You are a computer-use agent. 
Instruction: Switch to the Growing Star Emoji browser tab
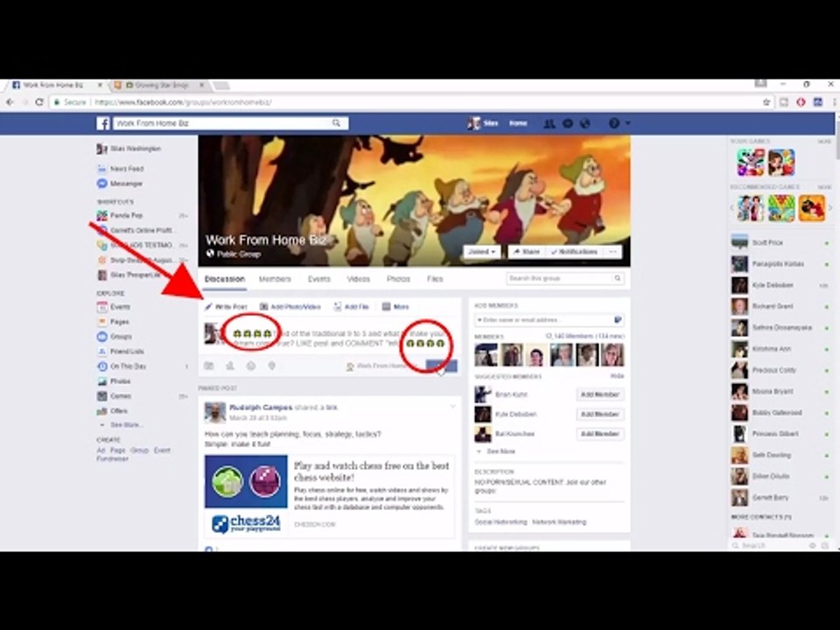point(159,85)
